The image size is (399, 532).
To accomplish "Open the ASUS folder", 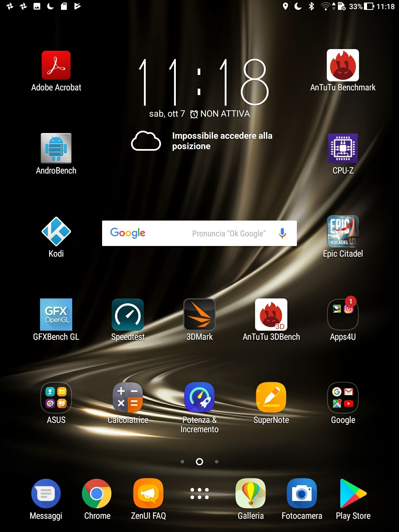I will pos(56,397).
